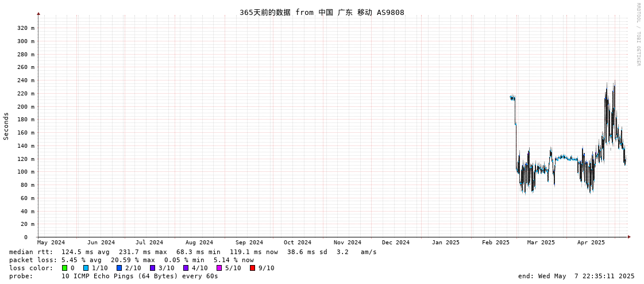The width and height of the screenshot is (644, 284).
Task: Click the 'packet loss:' row label
Action: click(x=33, y=260)
